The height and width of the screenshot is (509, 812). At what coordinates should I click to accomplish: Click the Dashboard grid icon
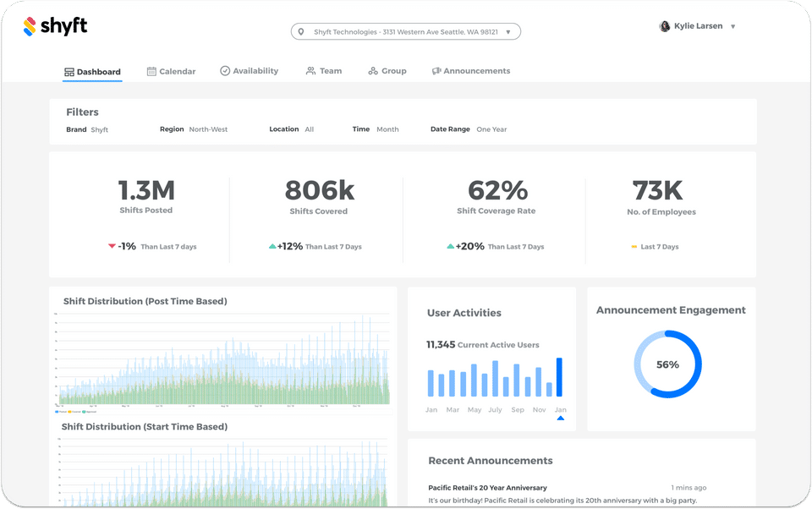click(69, 72)
